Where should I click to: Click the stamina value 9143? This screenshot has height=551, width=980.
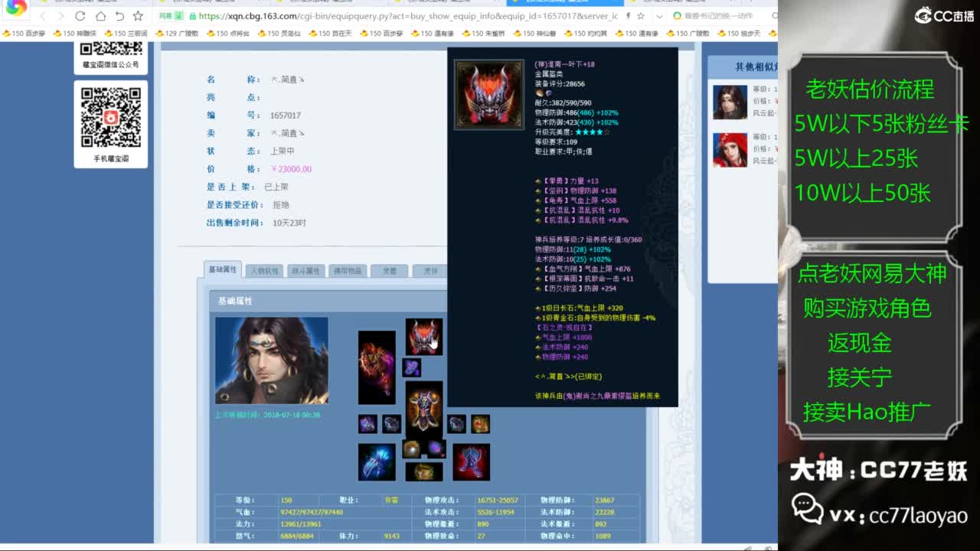(x=392, y=536)
